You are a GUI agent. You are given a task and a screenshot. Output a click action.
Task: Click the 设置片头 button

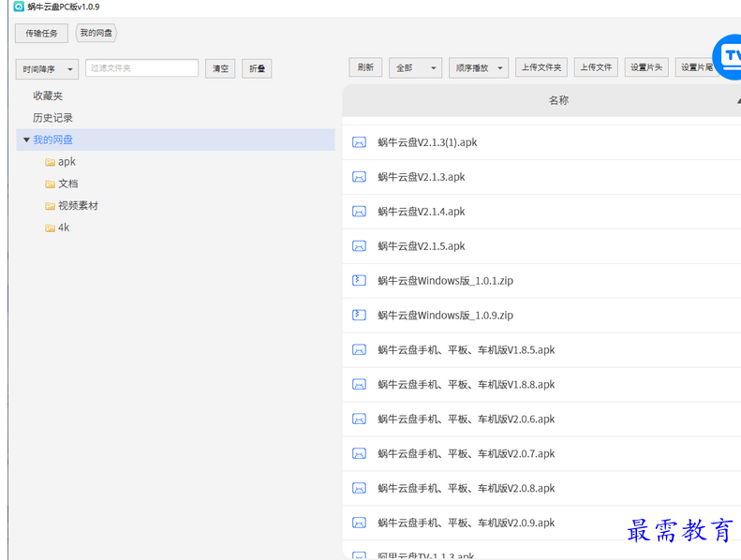[646, 67]
